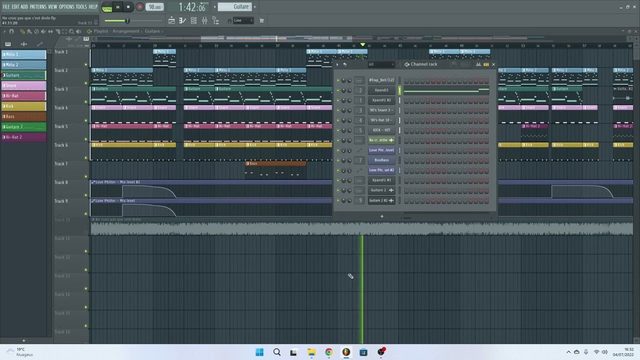Open the Line snap dropdown in toolbar
This screenshot has width=640, height=360.
[x=243, y=20]
